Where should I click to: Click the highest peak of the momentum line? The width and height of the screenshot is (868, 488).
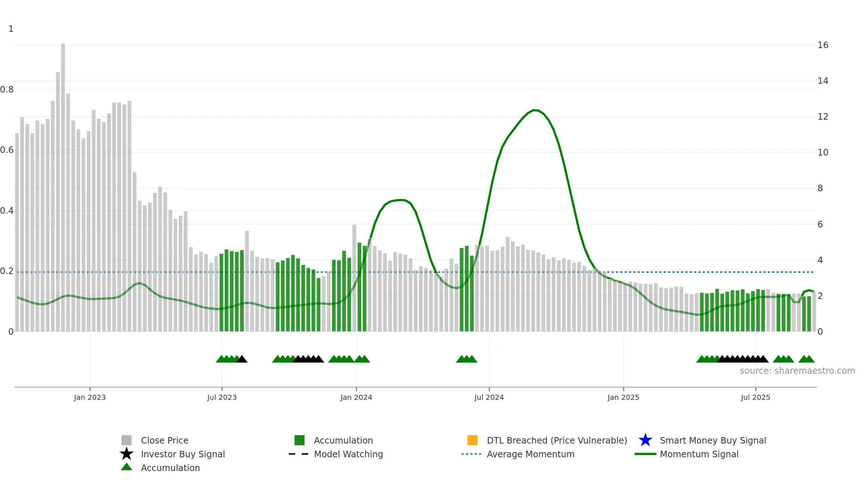pyautogui.click(x=536, y=110)
